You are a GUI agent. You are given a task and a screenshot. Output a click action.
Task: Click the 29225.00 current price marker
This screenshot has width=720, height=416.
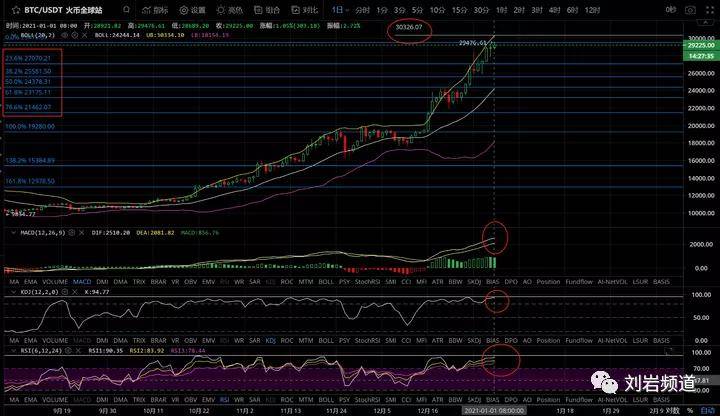[x=700, y=45]
